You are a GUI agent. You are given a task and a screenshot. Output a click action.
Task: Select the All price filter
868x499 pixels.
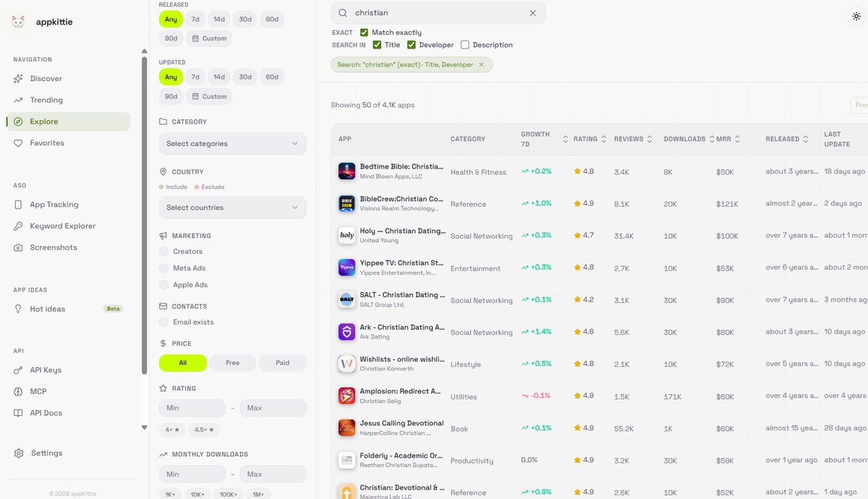(182, 362)
